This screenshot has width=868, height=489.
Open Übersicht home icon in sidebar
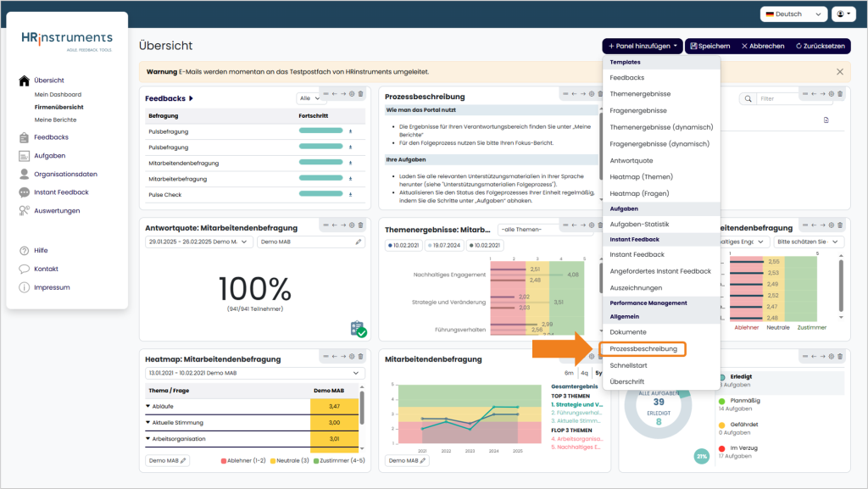pyautogui.click(x=24, y=81)
